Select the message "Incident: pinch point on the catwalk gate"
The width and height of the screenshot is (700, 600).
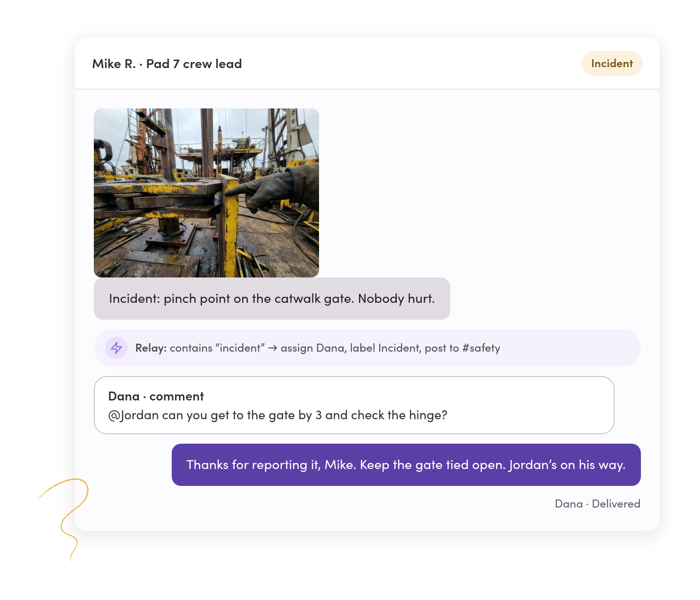[x=272, y=299]
